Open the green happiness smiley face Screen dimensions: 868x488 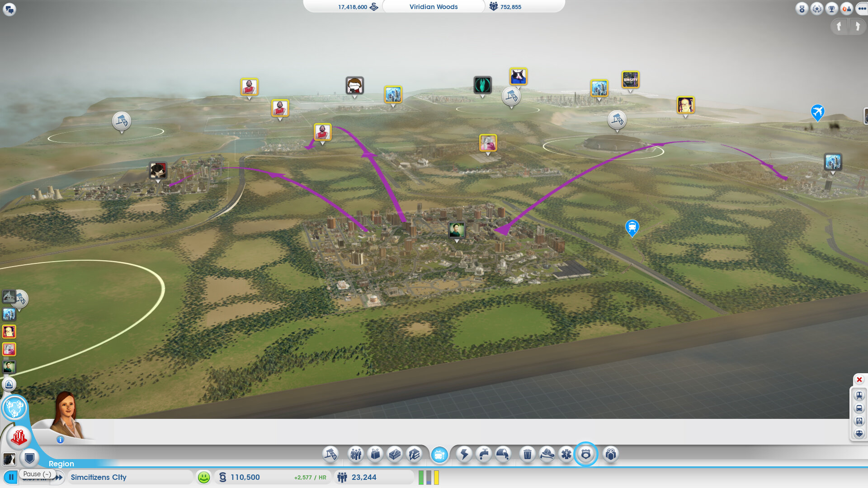pyautogui.click(x=204, y=477)
